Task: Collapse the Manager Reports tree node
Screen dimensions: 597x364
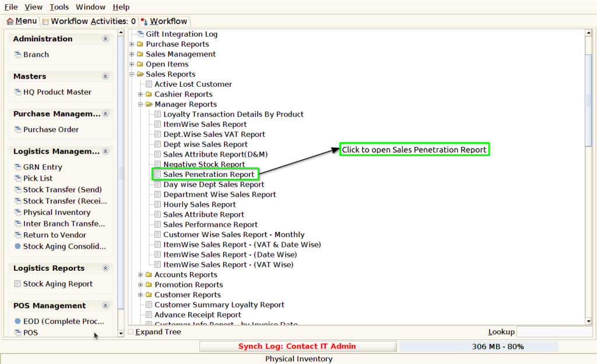Action: (141, 104)
